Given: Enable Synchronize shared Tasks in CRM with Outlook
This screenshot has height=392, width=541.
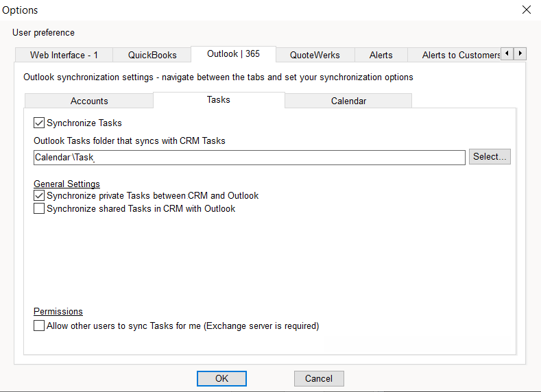Looking at the screenshot, I should coord(39,209).
